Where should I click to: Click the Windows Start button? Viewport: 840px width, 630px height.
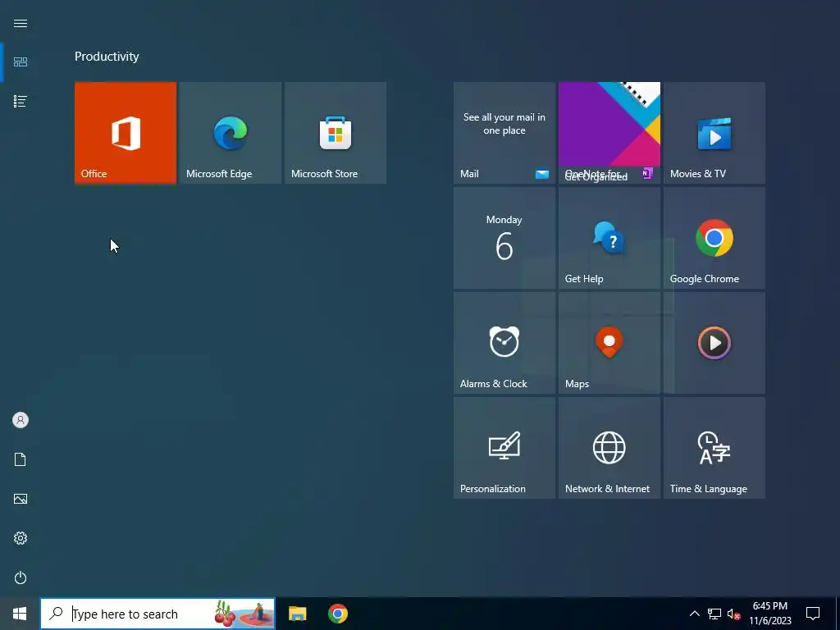point(20,614)
